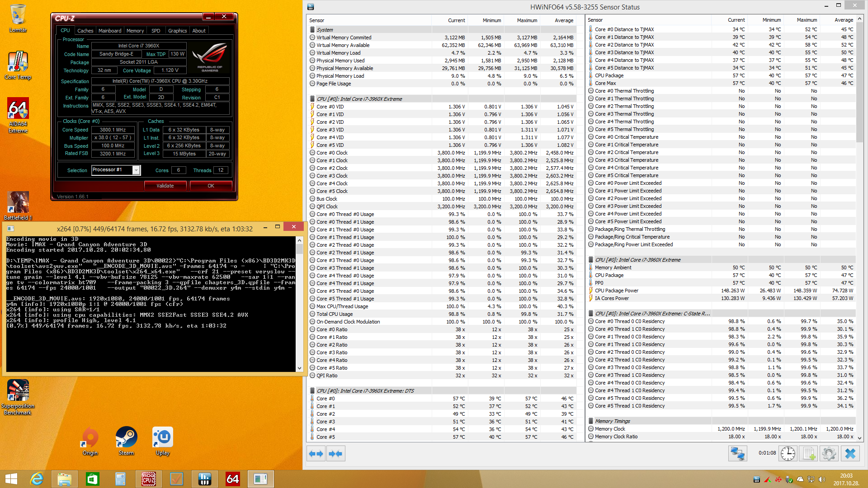Select the Bus Clock sensor row
Image resolution: width=868 pixels, height=488 pixels.
coord(442,199)
